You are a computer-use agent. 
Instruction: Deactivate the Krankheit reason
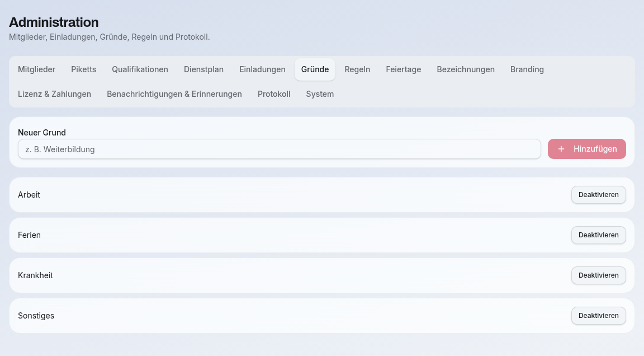(598, 275)
